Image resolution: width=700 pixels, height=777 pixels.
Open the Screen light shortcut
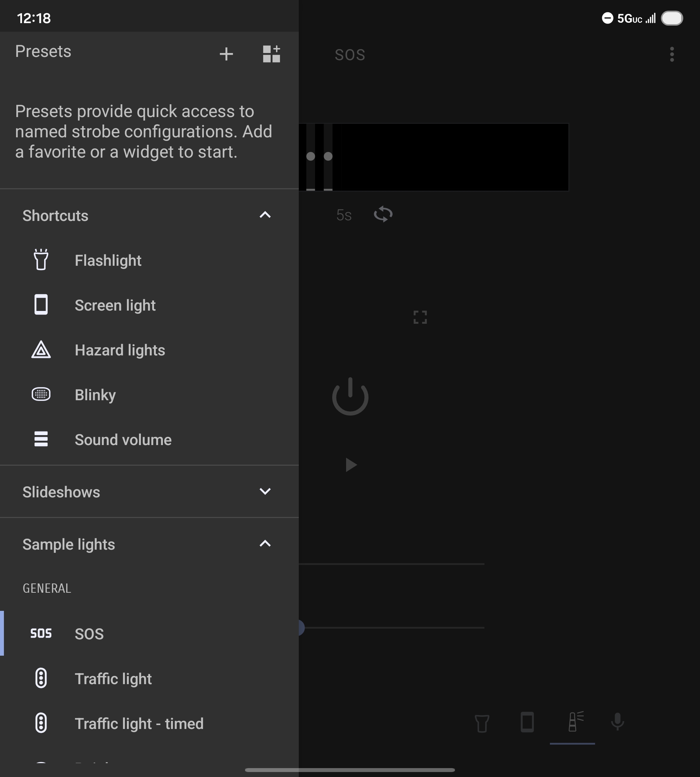(115, 305)
